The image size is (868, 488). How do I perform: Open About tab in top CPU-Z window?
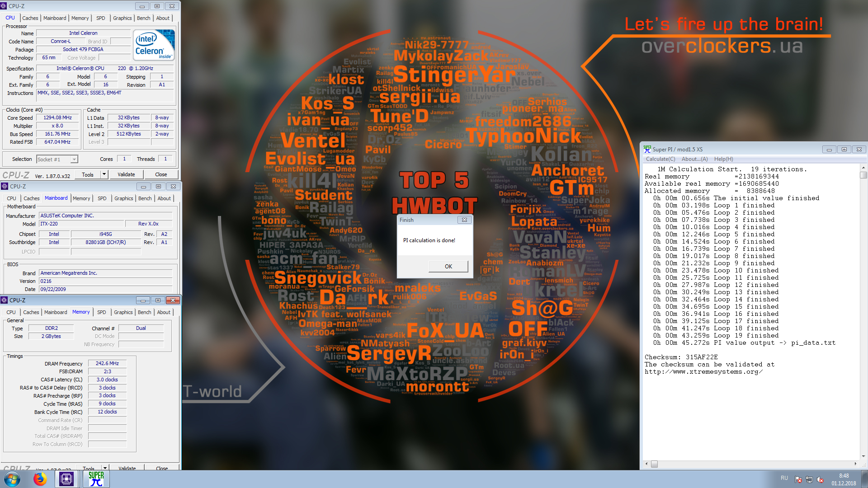[163, 18]
